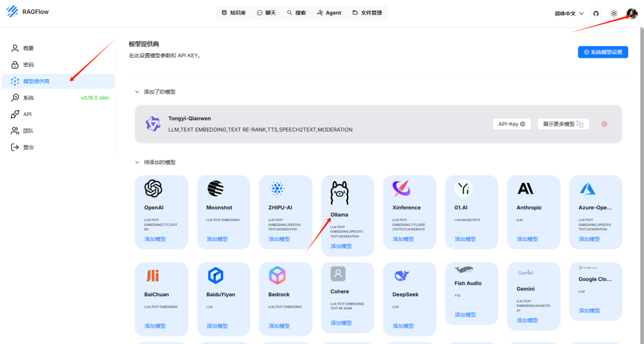Click the ZHIPU-AI logo icon
The image size is (644, 344).
(277, 188)
